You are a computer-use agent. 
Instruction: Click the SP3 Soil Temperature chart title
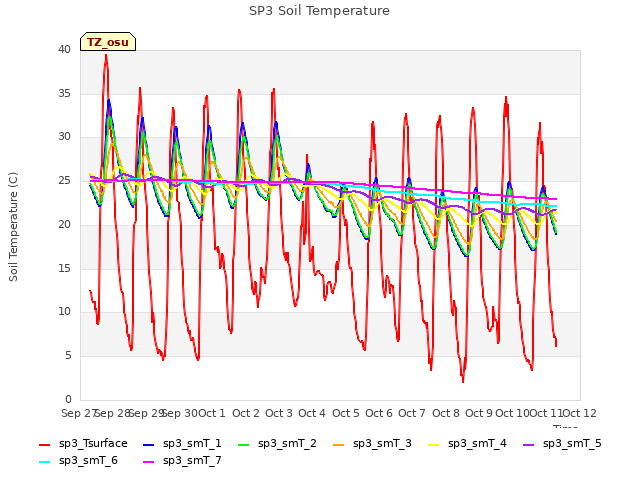(x=320, y=11)
